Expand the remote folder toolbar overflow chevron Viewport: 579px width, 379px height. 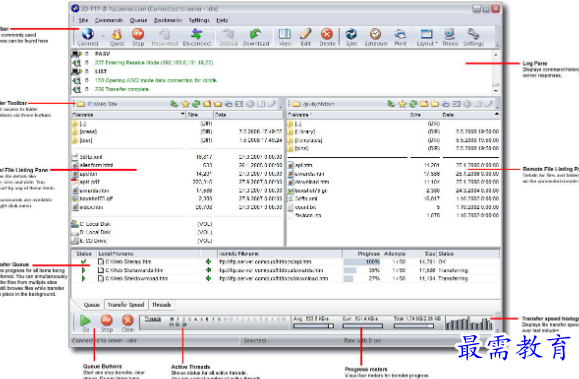point(497,107)
